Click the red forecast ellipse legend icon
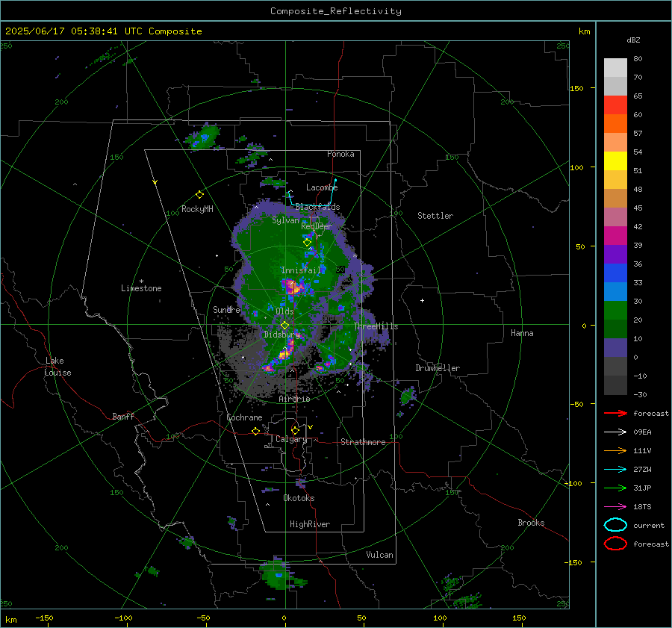672x628 pixels. click(x=615, y=544)
